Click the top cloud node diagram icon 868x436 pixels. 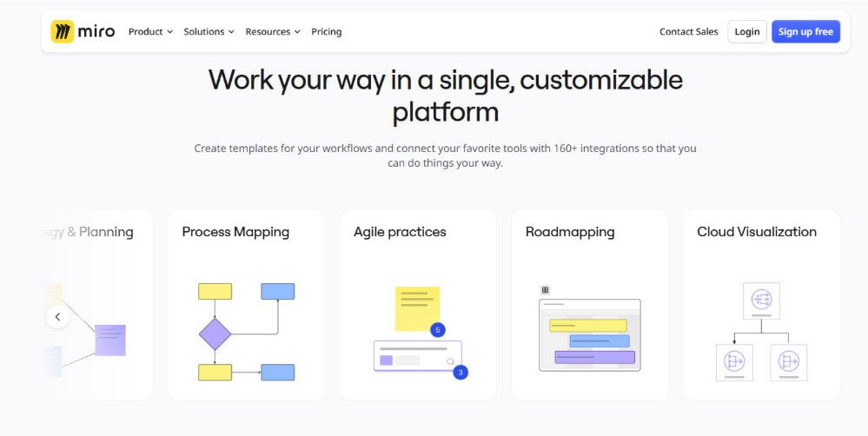point(762,300)
